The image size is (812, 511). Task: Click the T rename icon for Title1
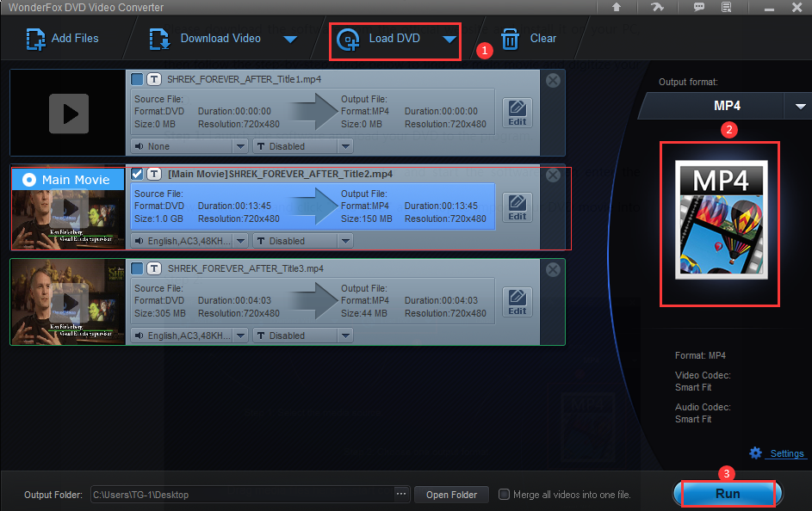click(x=154, y=79)
